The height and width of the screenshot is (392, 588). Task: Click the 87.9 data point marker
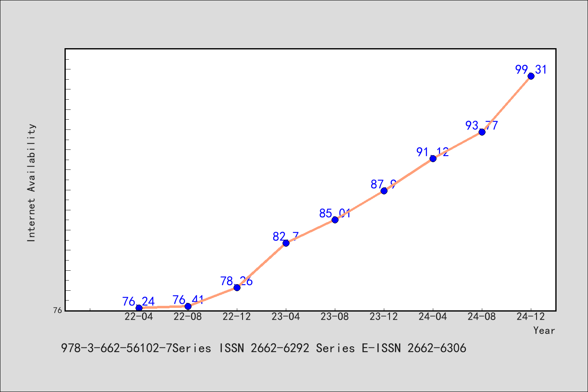pyautogui.click(x=384, y=191)
